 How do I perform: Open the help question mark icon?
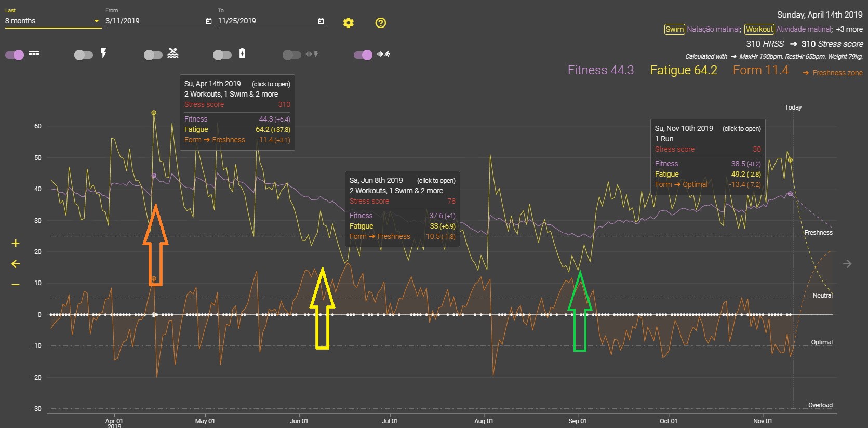pos(381,23)
